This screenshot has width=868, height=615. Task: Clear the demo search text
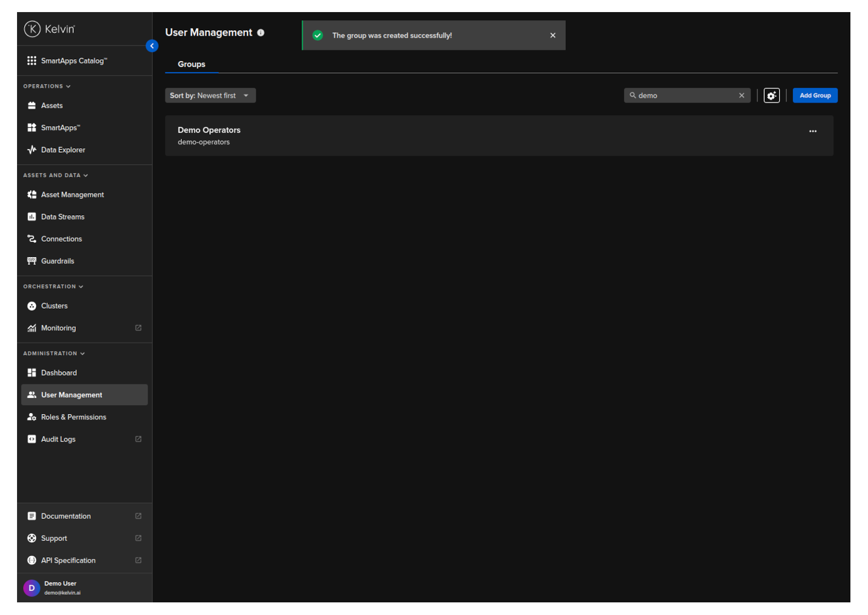pos(742,96)
